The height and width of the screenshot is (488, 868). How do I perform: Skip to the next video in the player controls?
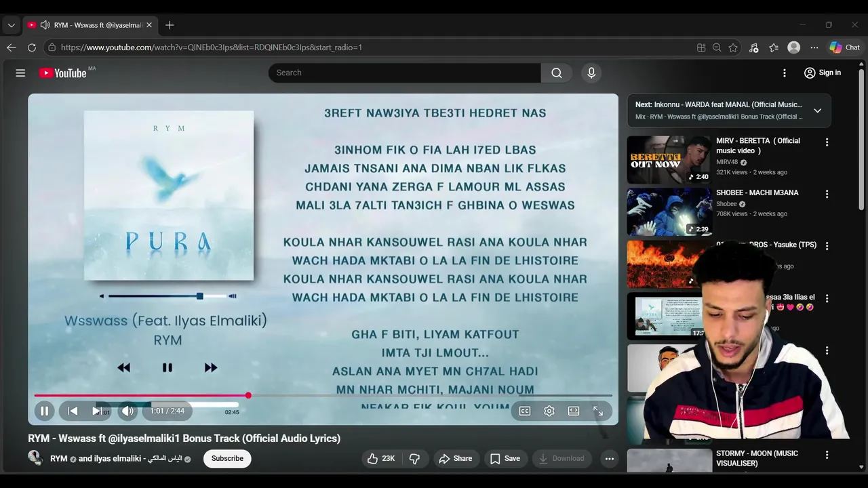pyautogui.click(x=96, y=411)
